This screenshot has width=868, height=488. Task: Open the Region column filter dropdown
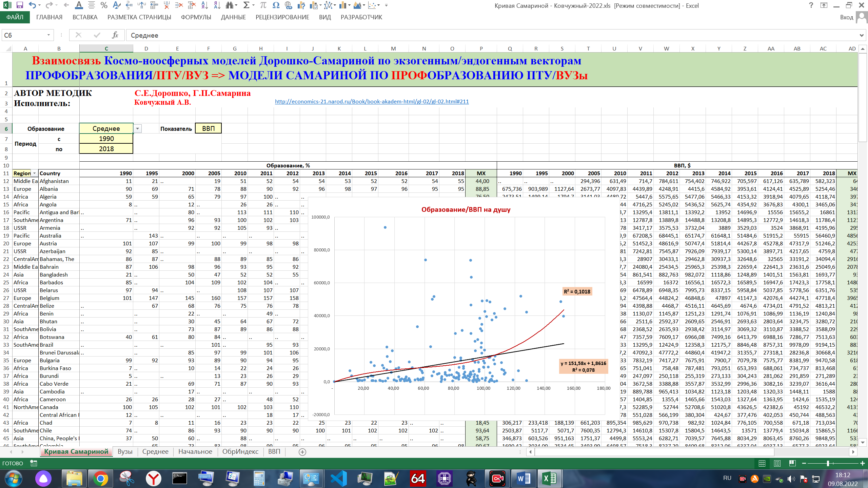tap(34, 173)
